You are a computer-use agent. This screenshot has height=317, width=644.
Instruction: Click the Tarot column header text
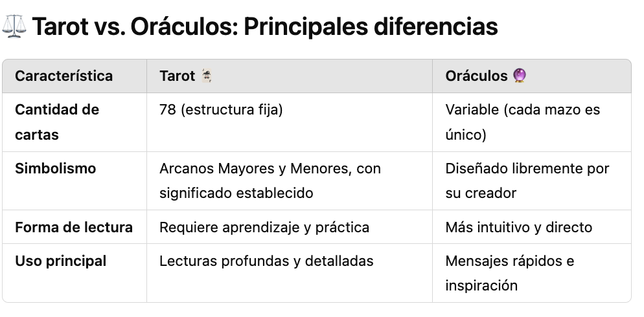coord(178,76)
